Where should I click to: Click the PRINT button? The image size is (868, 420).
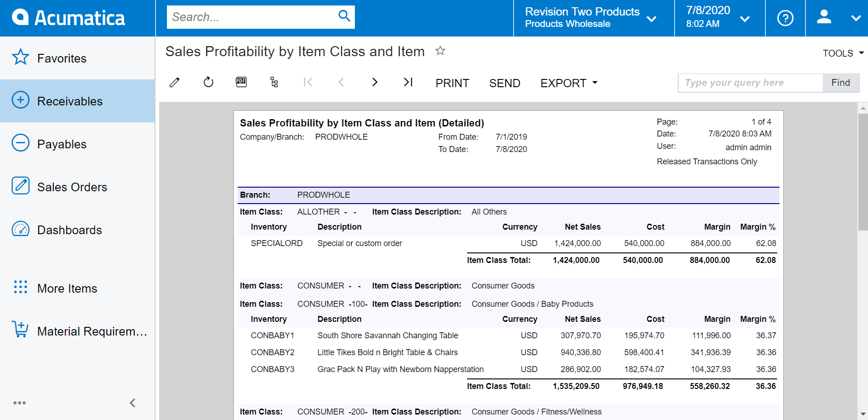452,83
